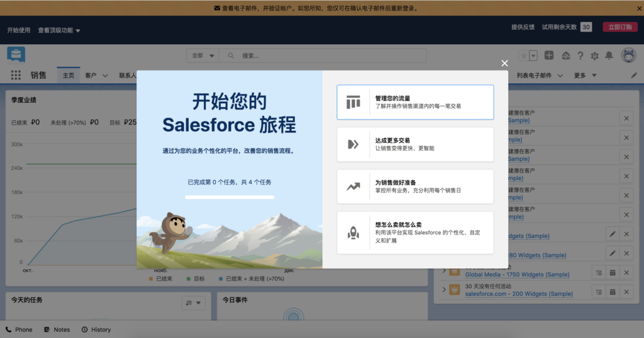Open the 想怎么卖就怎么卖 task card

coord(415,233)
